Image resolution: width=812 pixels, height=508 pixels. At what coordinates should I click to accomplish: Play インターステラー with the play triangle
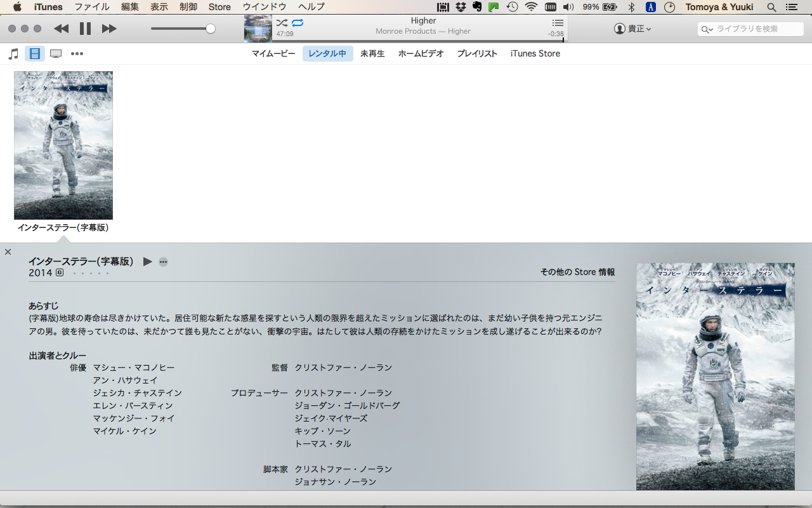(147, 262)
